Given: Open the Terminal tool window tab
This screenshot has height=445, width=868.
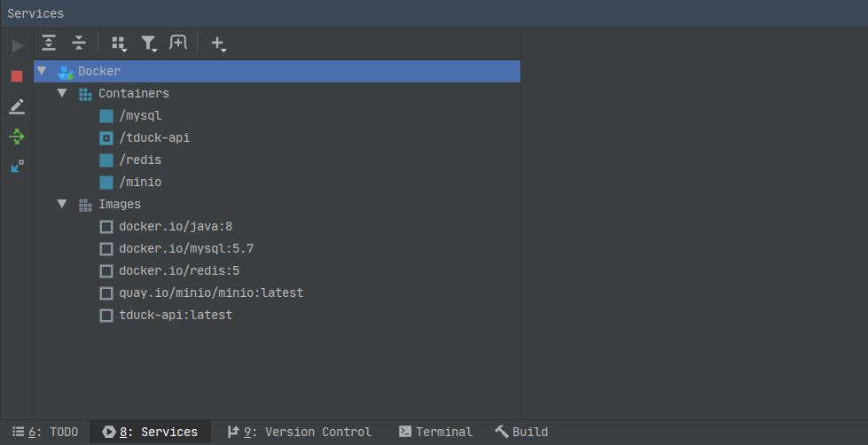Looking at the screenshot, I should pos(435,432).
